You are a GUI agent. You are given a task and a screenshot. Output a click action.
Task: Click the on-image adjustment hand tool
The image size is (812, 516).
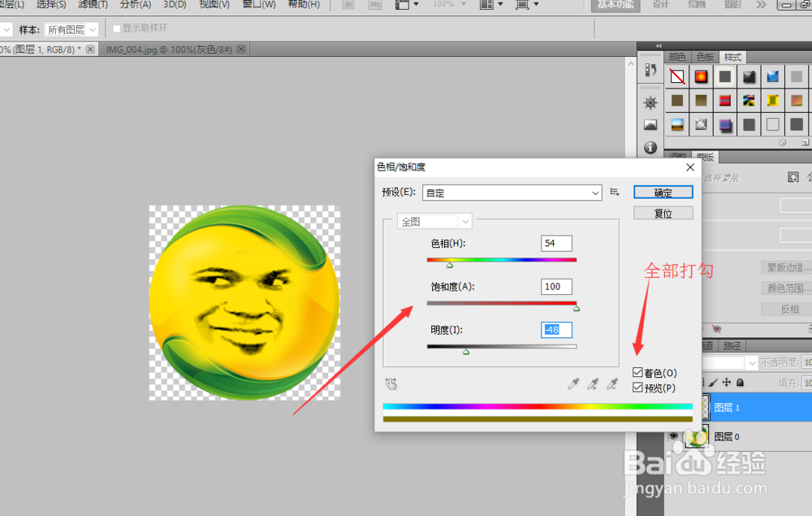point(391,384)
